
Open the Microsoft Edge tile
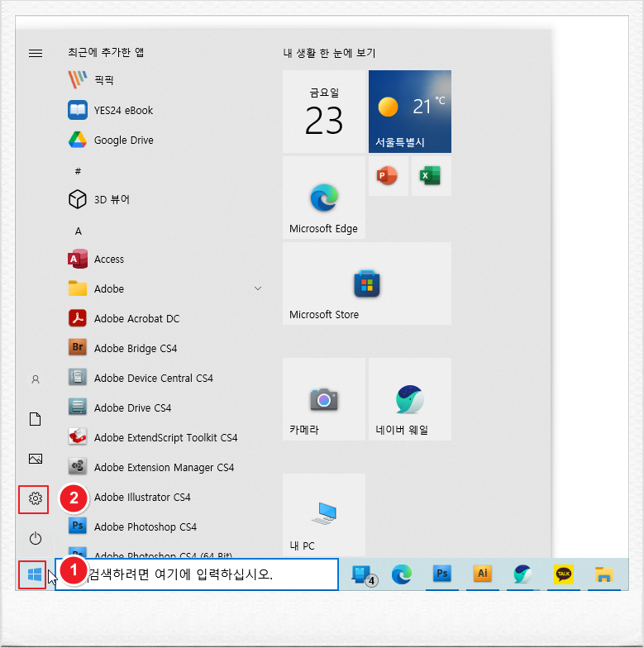[324, 198]
